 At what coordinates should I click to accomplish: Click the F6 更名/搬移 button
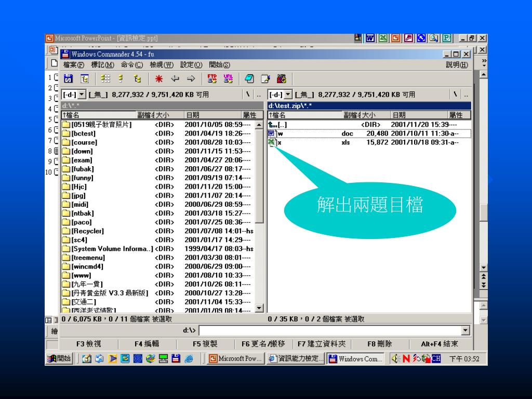pyautogui.click(x=263, y=344)
